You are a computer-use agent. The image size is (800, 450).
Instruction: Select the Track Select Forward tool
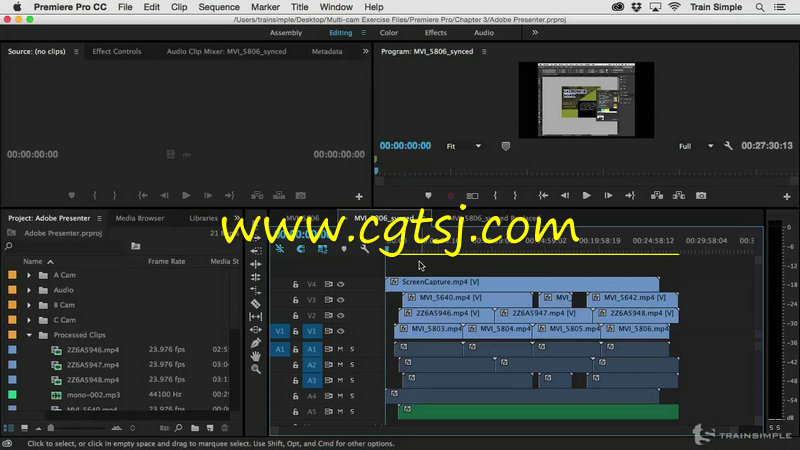(256, 238)
